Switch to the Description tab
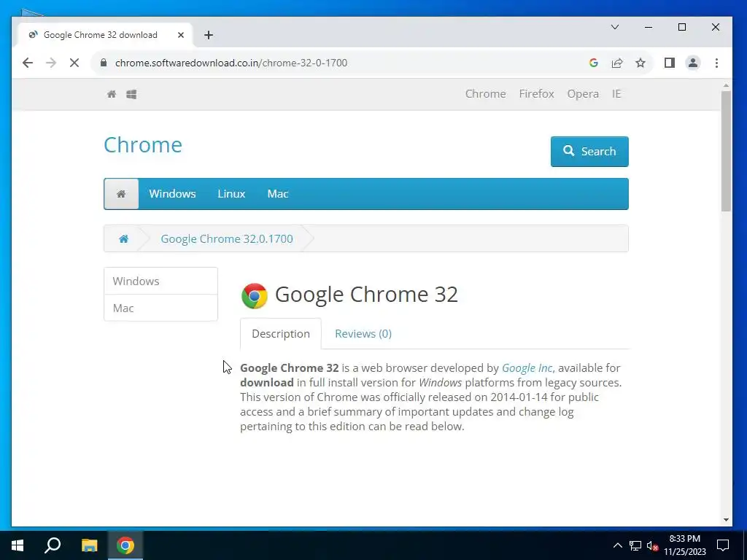The height and width of the screenshot is (560, 747). (x=281, y=334)
